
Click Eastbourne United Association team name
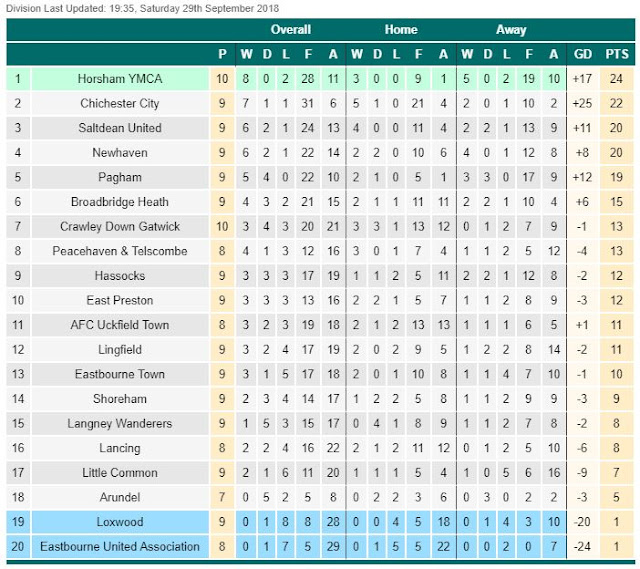120,547
